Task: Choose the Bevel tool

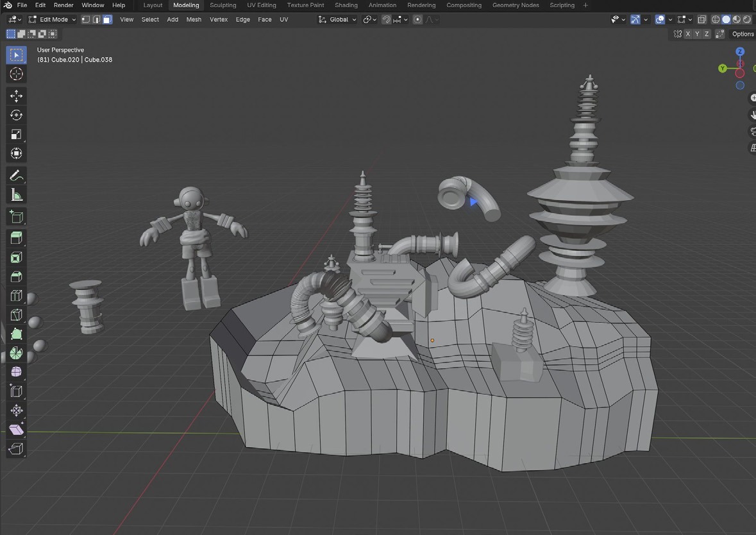Action: click(x=16, y=276)
